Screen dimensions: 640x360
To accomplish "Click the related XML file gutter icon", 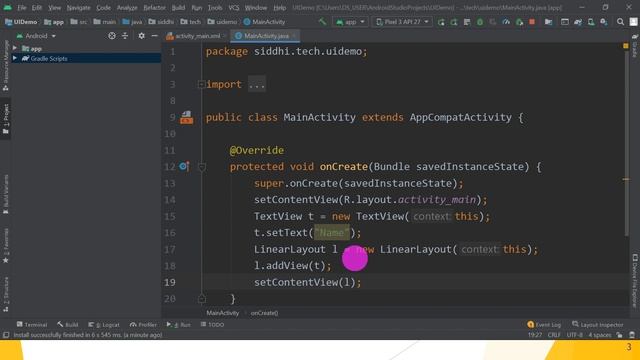I will click(x=187, y=118).
